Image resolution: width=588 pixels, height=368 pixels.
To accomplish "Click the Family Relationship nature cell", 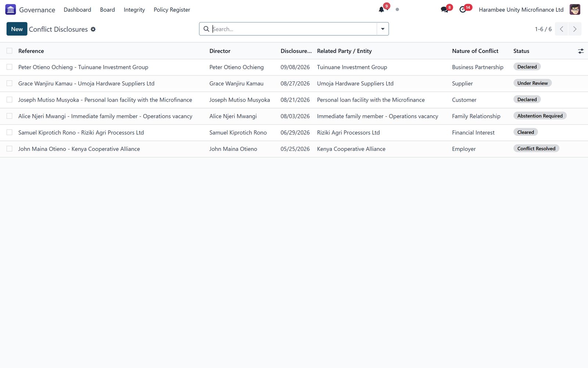I will [x=476, y=116].
